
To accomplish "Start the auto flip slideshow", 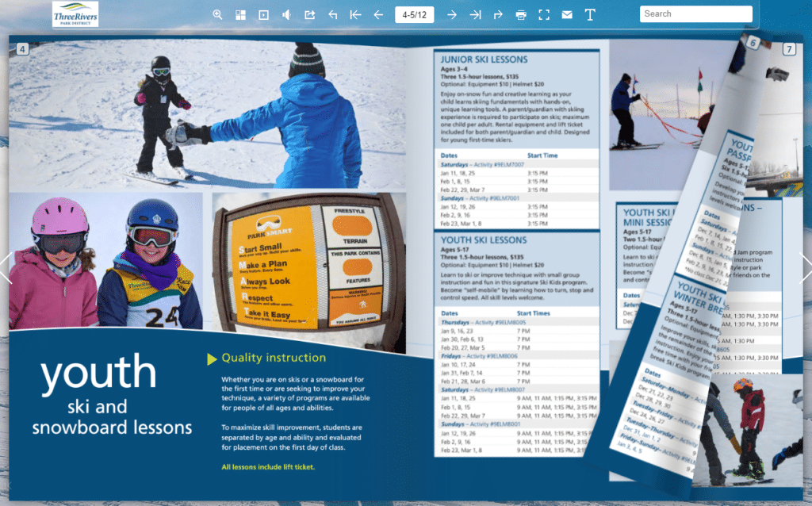I will click(x=263, y=14).
